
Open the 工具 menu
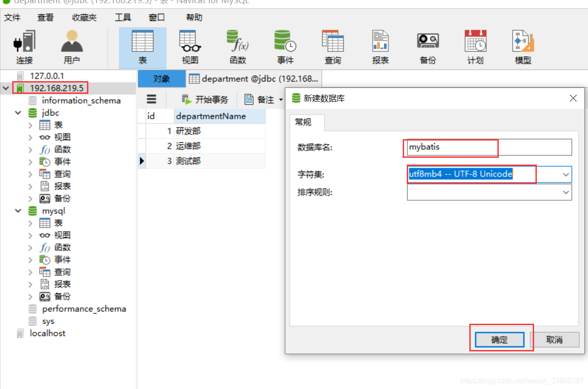coord(123,18)
